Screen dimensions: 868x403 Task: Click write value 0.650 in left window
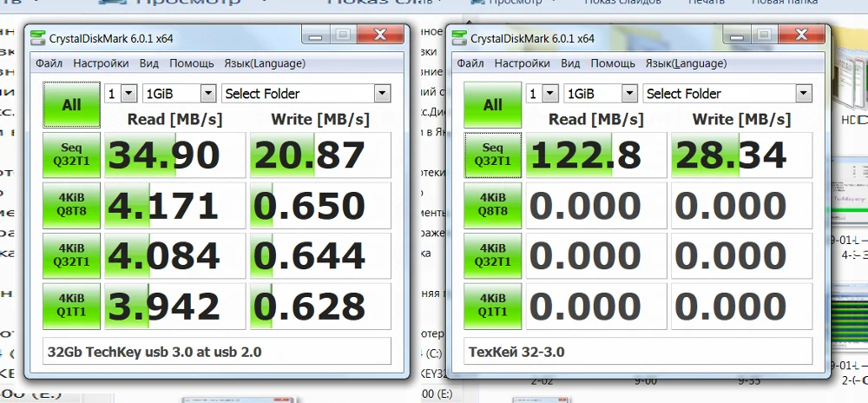[x=320, y=205]
